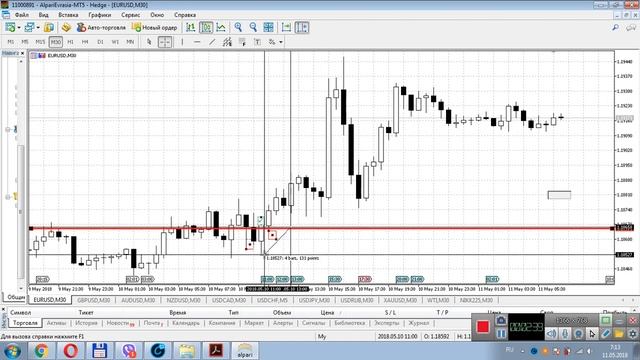Switch the chart to candlestick mode
Image resolution: width=640 pixels, height=360 pixels.
point(206,27)
